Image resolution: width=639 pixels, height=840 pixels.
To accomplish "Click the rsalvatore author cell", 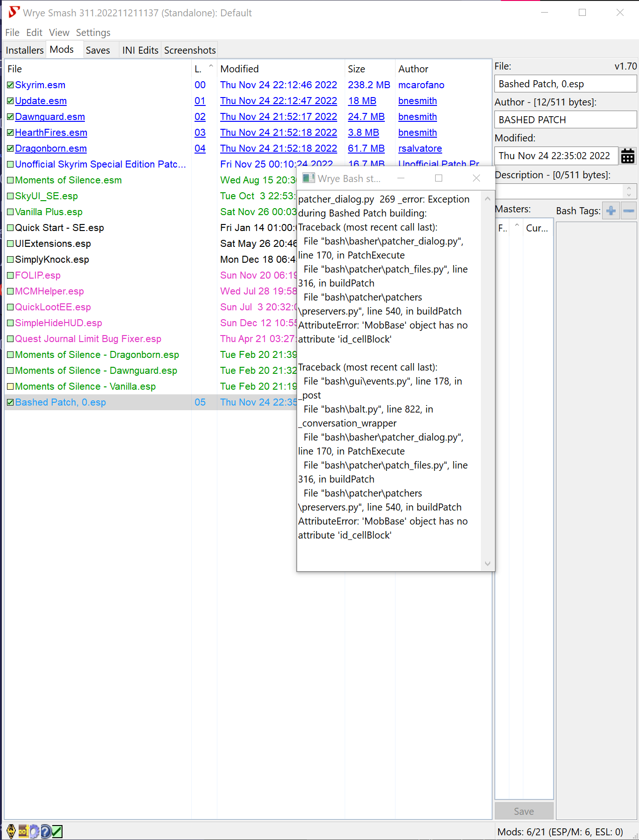I will click(420, 148).
